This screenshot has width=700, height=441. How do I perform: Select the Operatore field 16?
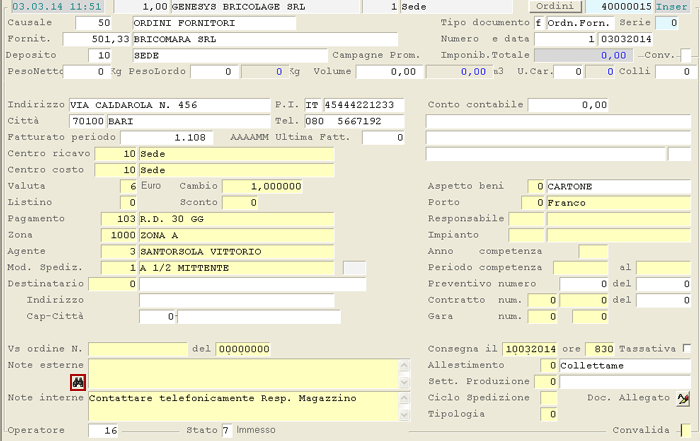click(x=103, y=431)
